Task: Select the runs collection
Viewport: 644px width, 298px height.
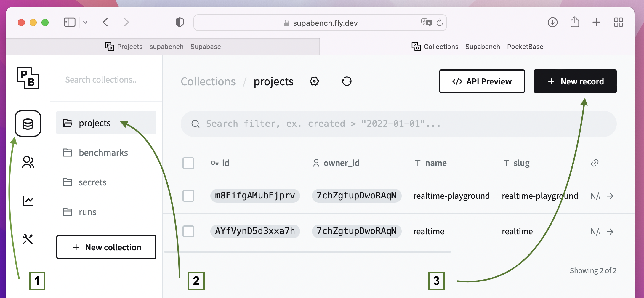Action: pyautogui.click(x=106, y=212)
